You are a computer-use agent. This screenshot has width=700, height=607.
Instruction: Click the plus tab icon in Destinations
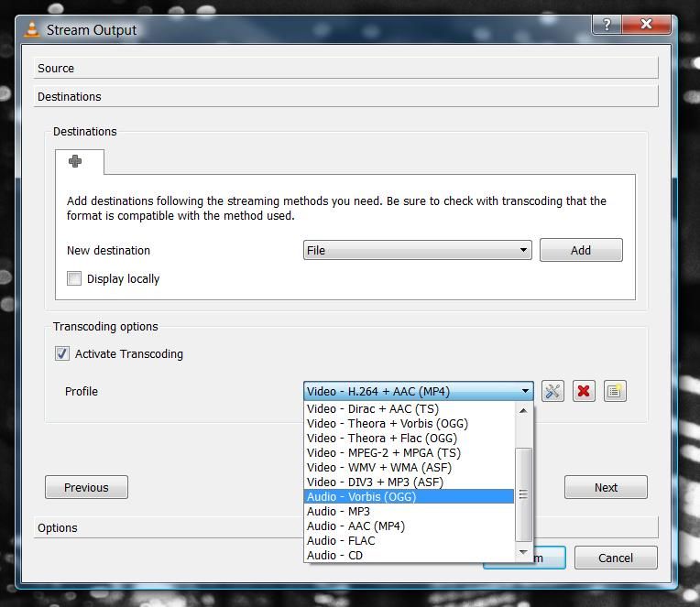tap(76, 162)
